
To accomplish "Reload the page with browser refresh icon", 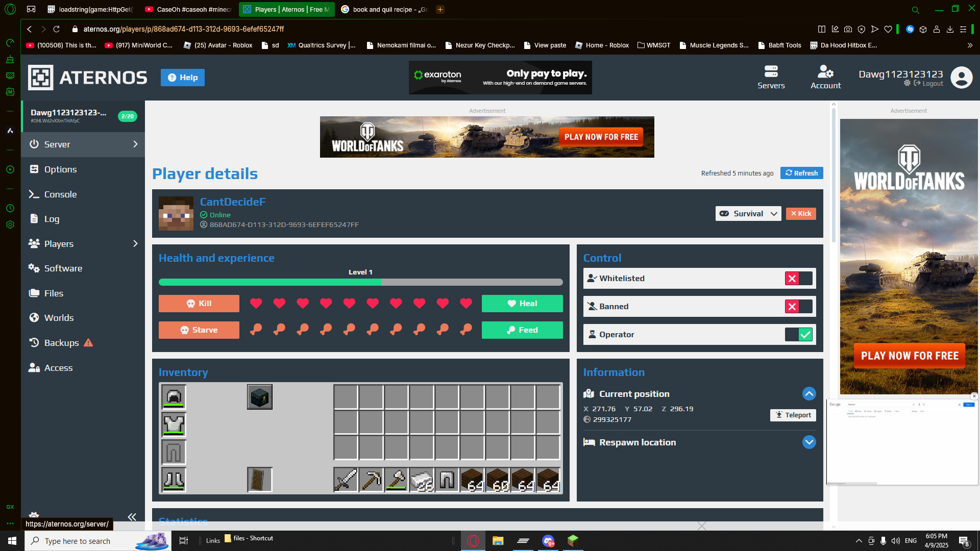I will point(57,29).
